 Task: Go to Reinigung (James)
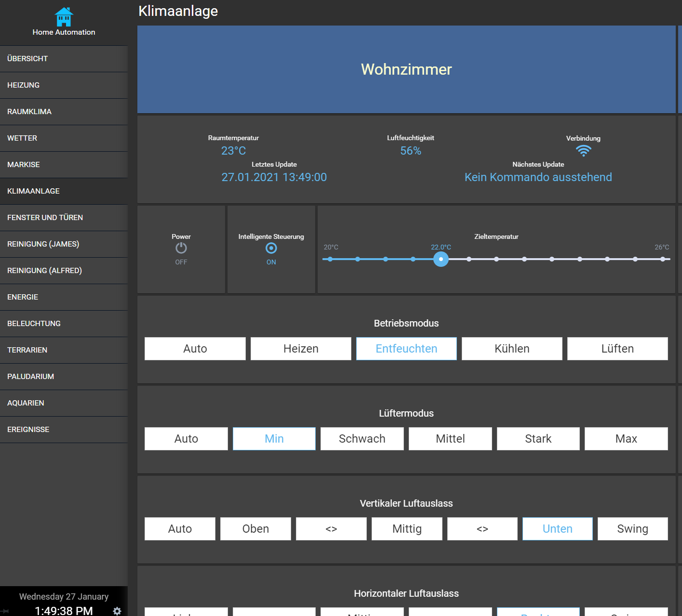[64, 244]
